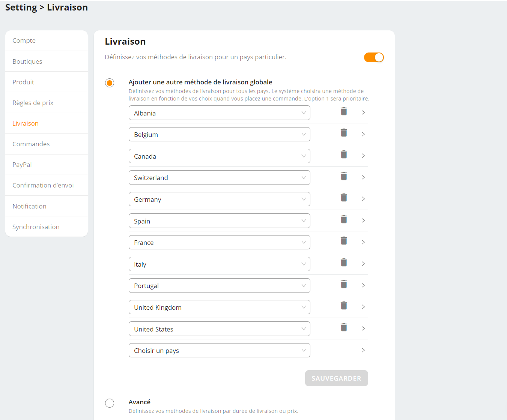The height and width of the screenshot is (420, 507).
Task: Toggle the Livraison orange switch off
Action: (374, 57)
